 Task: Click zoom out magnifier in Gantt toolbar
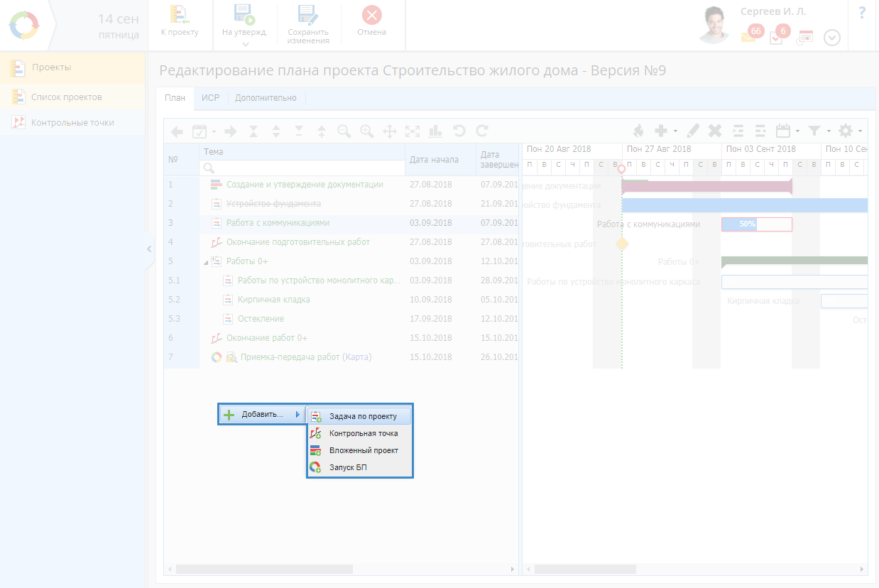[x=344, y=131]
